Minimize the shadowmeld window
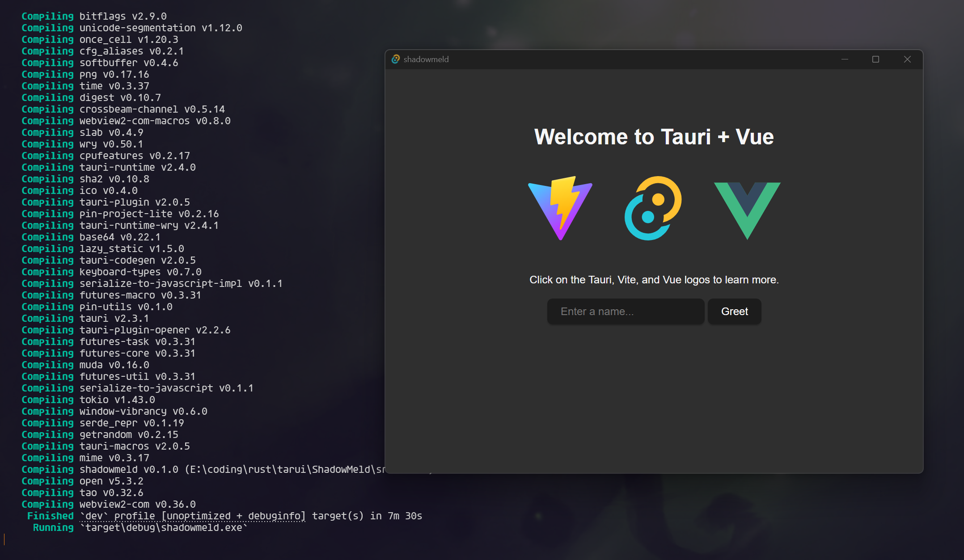964x560 pixels. [x=845, y=59]
